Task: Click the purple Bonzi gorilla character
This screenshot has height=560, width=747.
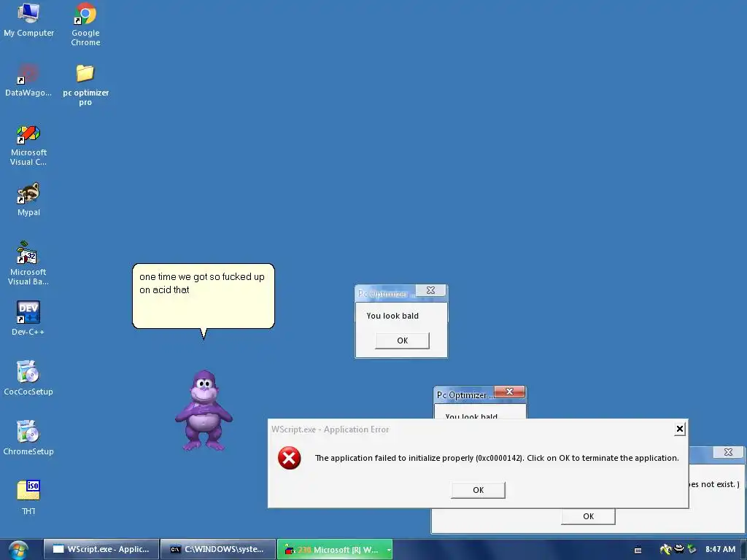Action: (x=204, y=411)
